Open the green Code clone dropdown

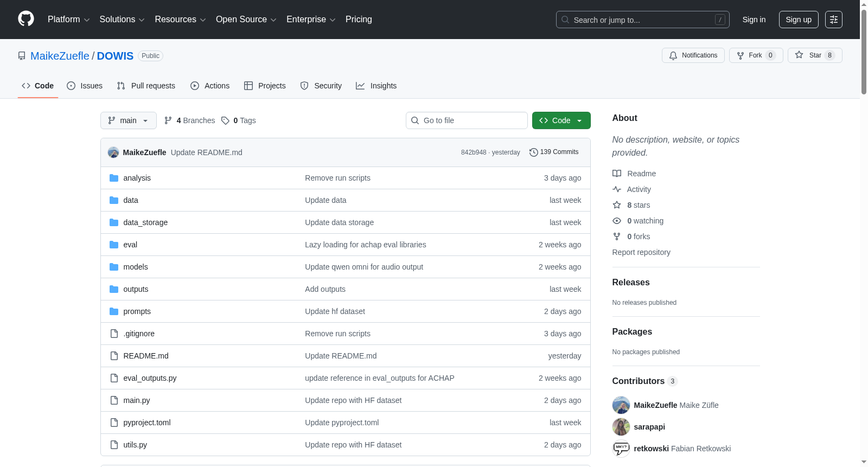point(561,120)
